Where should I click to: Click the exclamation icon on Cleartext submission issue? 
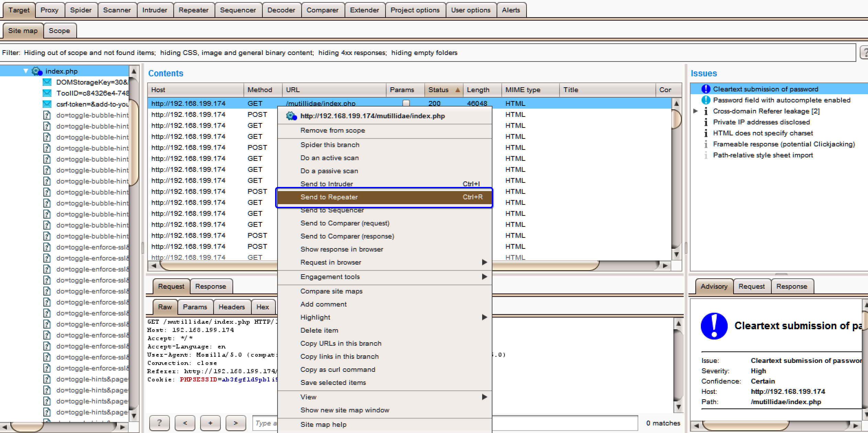(705, 88)
